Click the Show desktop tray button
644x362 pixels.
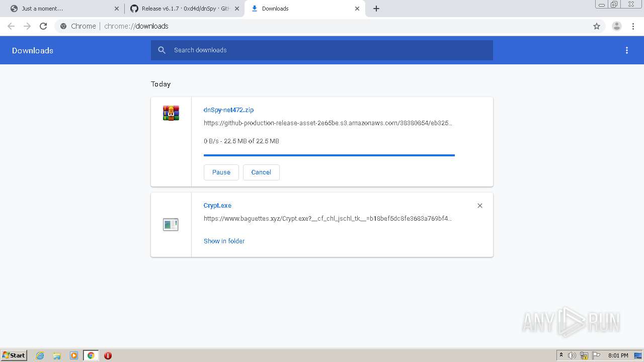point(638,355)
